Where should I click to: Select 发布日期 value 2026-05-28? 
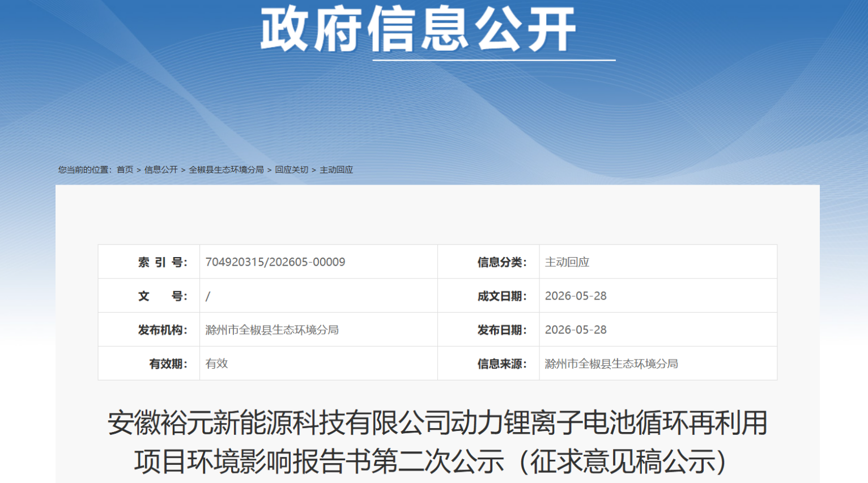tap(576, 330)
